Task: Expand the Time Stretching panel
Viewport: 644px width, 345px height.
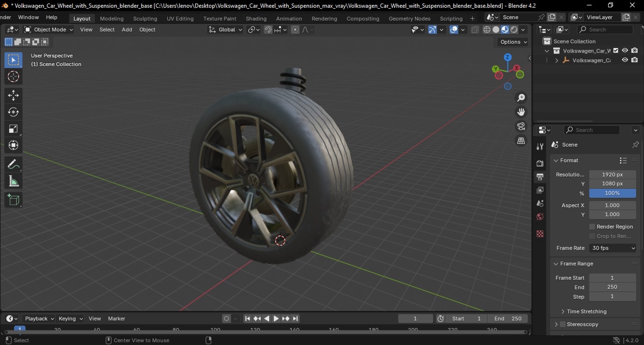Action: pyautogui.click(x=562, y=311)
